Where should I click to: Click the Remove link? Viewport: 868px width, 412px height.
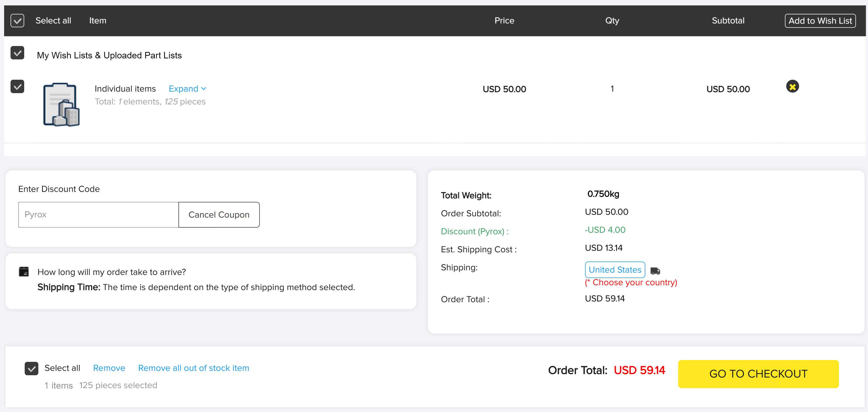coord(109,368)
